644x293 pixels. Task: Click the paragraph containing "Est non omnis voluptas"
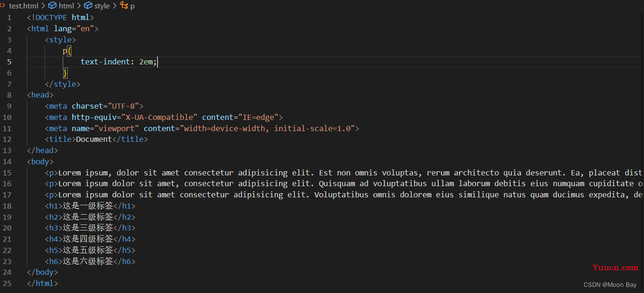pyautogui.click(x=344, y=173)
